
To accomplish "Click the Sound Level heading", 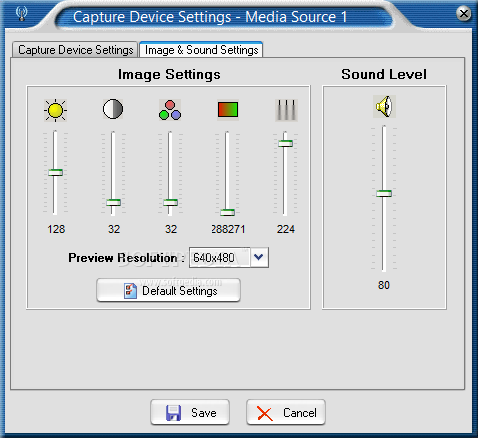I will pyautogui.click(x=384, y=74).
